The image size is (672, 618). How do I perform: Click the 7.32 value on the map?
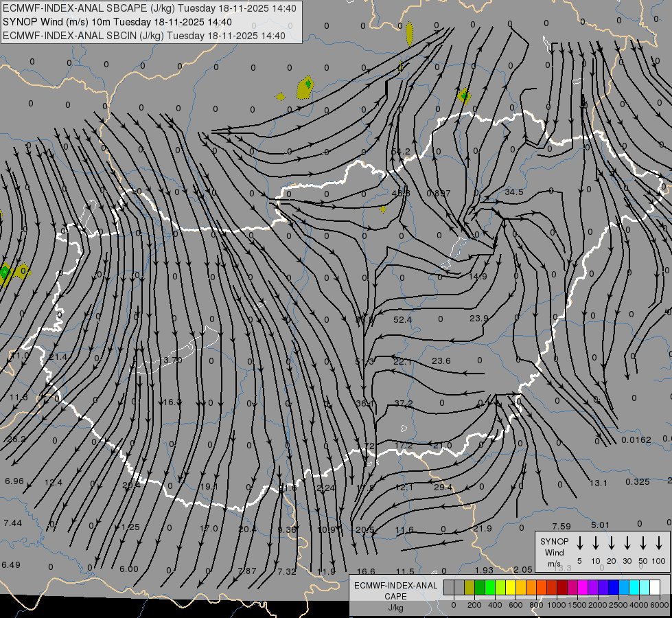(287, 572)
